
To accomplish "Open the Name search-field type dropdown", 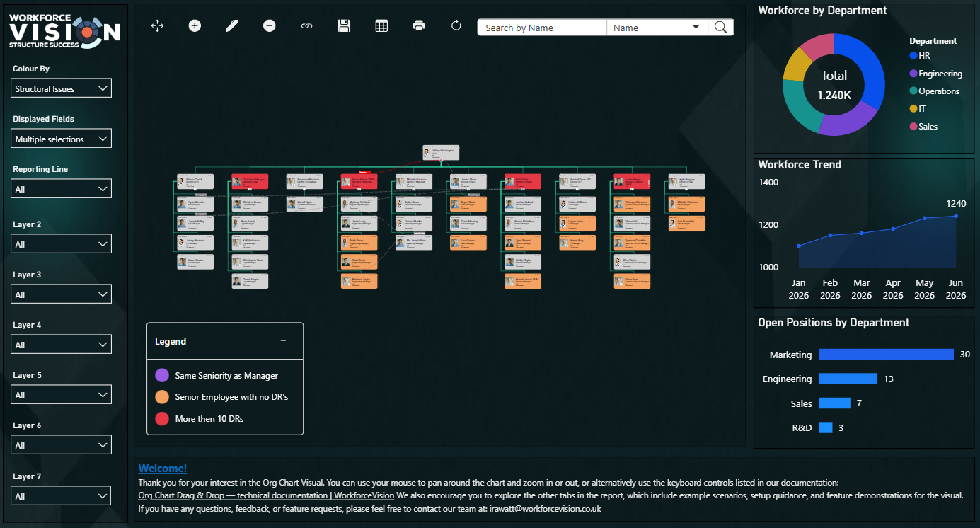I will [657, 28].
